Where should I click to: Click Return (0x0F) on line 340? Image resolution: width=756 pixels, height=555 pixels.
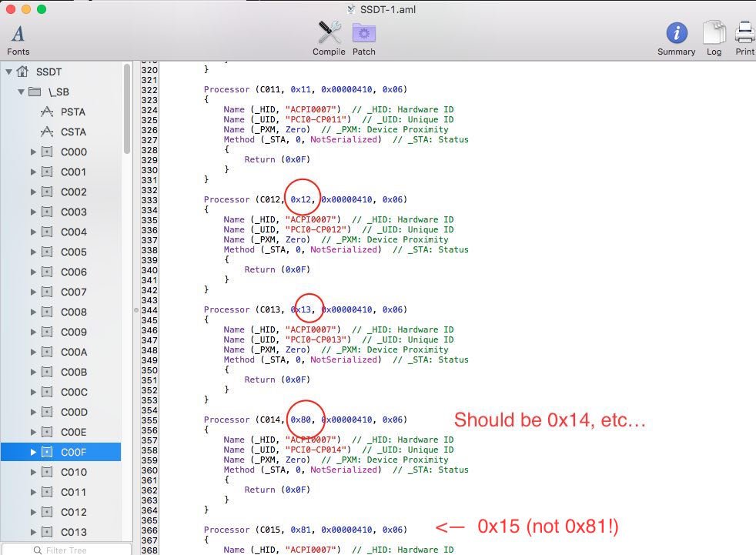(x=277, y=269)
